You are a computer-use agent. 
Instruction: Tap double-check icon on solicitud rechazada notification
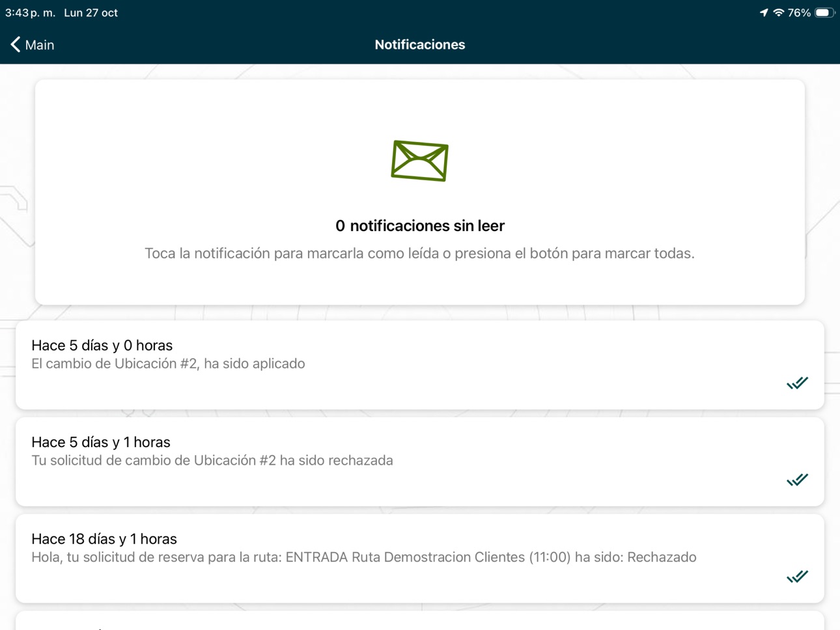[x=797, y=480]
